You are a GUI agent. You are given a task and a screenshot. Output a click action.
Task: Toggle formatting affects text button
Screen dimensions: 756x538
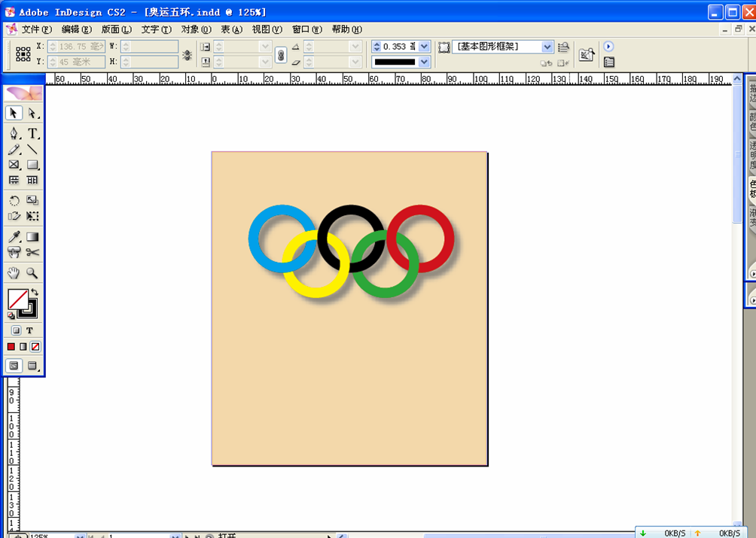coord(30,330)
